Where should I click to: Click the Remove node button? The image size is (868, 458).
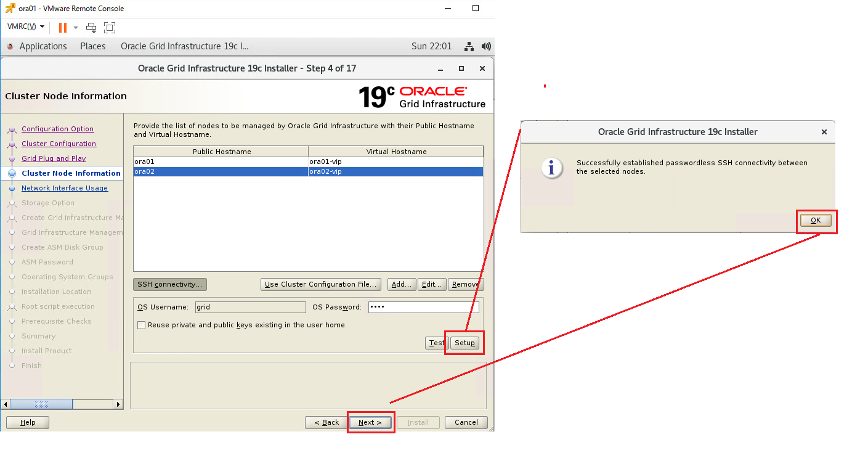(465, 284)
